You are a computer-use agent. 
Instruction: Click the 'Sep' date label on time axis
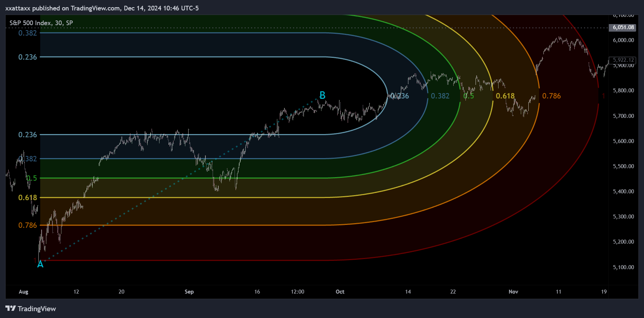189,292
